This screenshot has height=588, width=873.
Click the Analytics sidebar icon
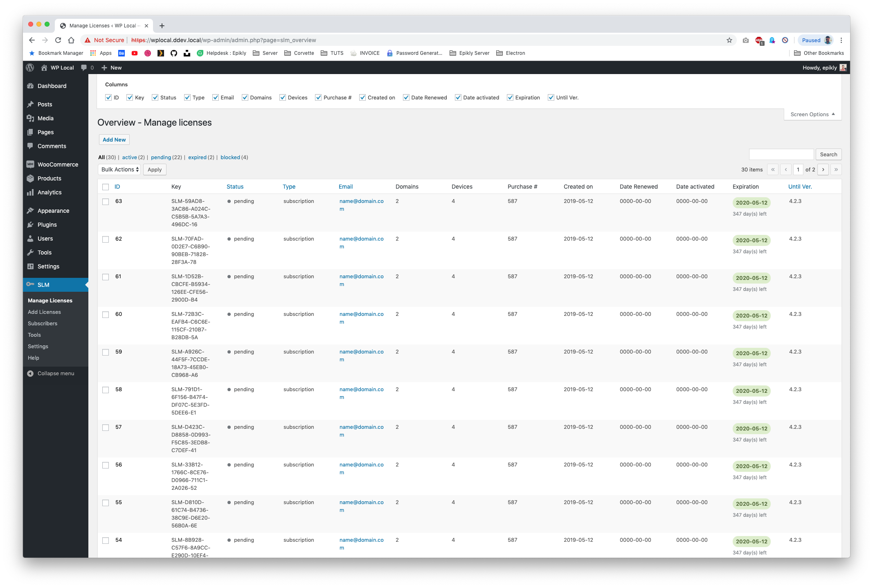click(x=31, y=192)
